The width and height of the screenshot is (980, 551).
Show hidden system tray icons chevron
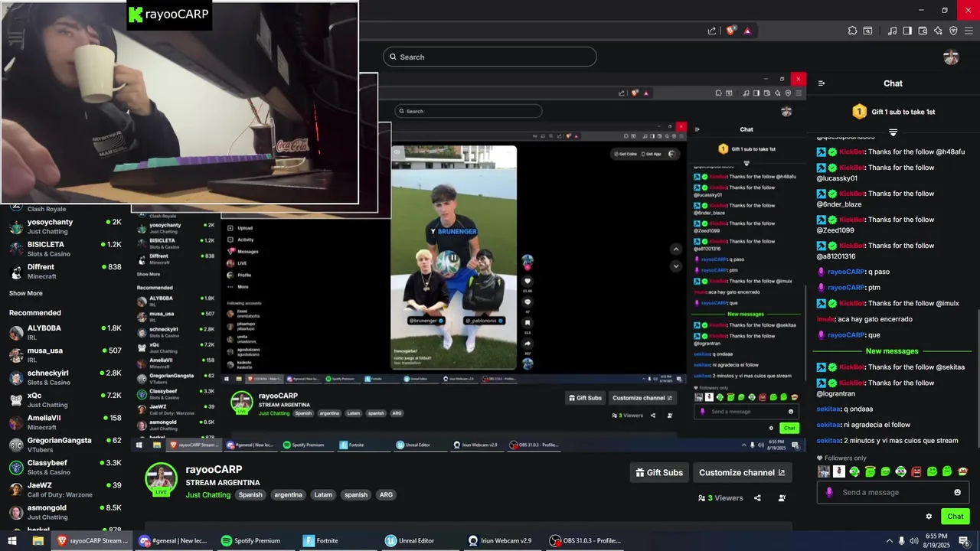[x=889, y=541]
